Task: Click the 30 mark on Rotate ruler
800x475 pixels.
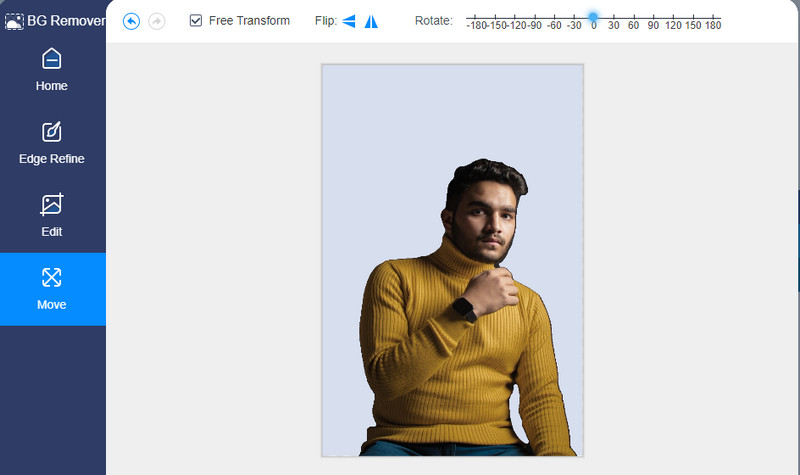Action: [613, 26]
